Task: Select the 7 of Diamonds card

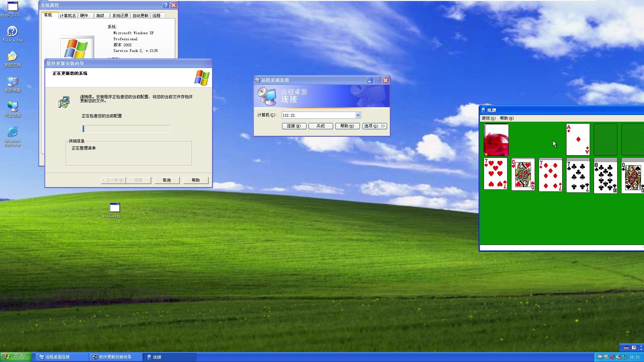Action: point(550,175)
